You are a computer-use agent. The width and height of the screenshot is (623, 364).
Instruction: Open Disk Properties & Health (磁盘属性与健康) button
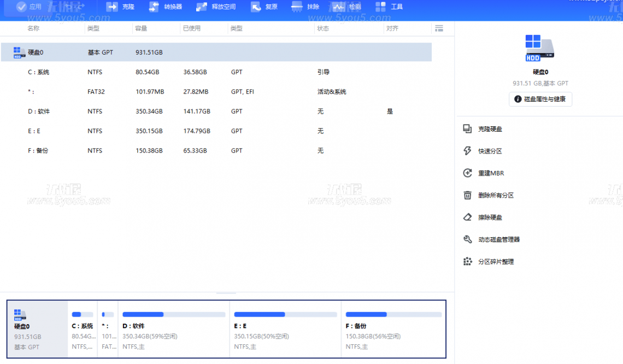pos(540,99)
